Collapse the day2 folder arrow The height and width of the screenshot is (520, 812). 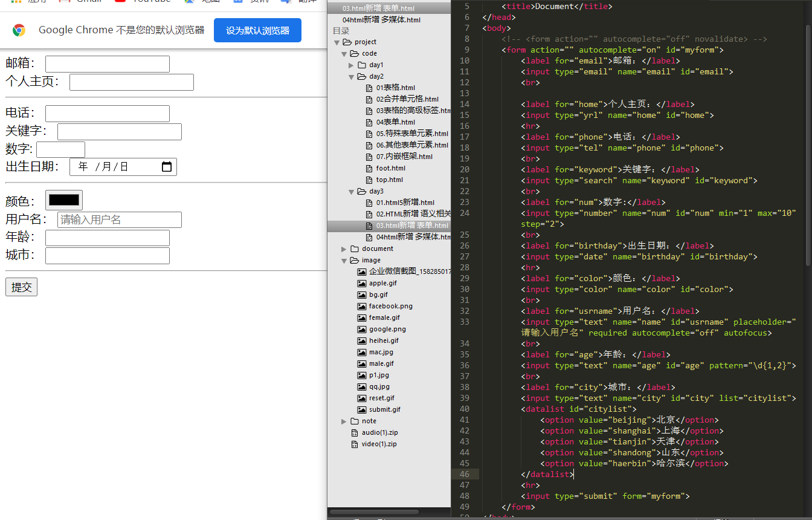351,77
